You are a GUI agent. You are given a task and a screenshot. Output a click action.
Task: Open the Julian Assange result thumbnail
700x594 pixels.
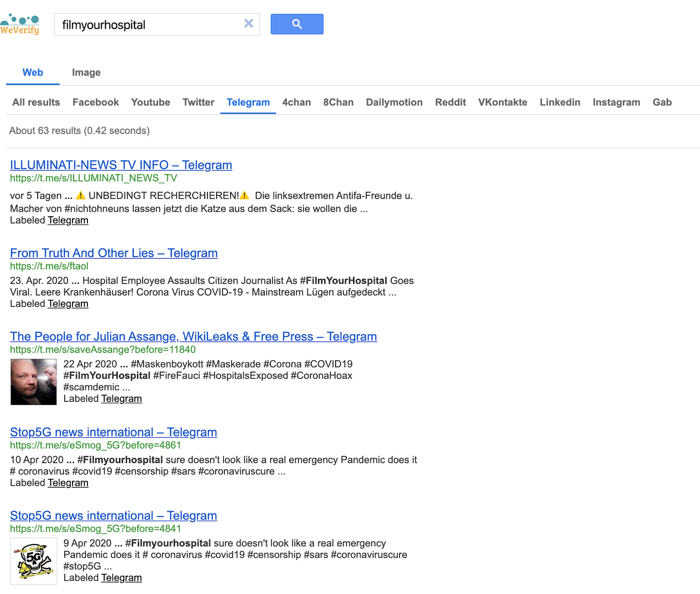(34, 382)
